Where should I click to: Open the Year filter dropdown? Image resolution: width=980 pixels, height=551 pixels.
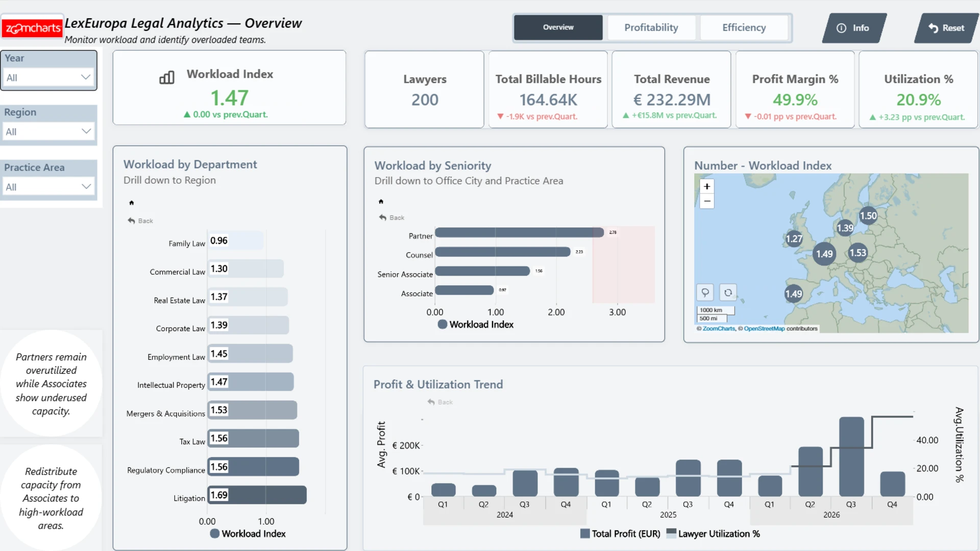[48, 78]
